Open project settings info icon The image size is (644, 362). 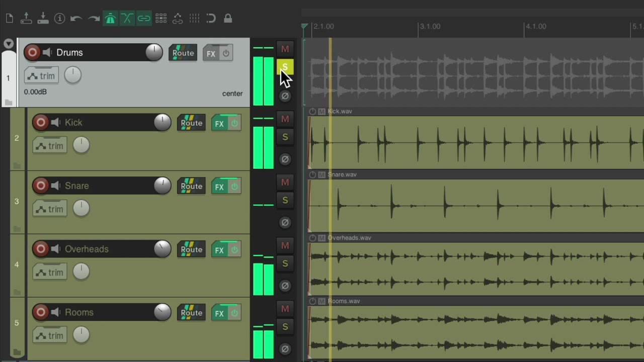60,19
